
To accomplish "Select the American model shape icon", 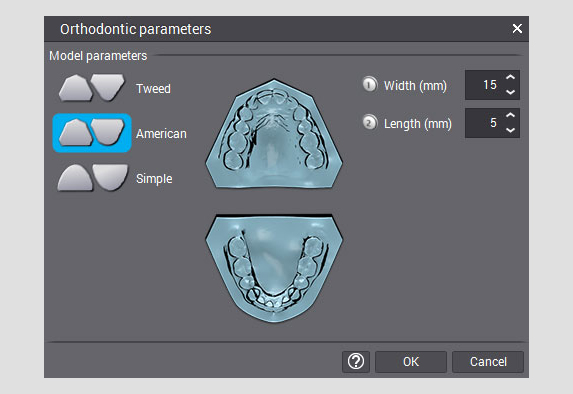I will pos(92,133).
